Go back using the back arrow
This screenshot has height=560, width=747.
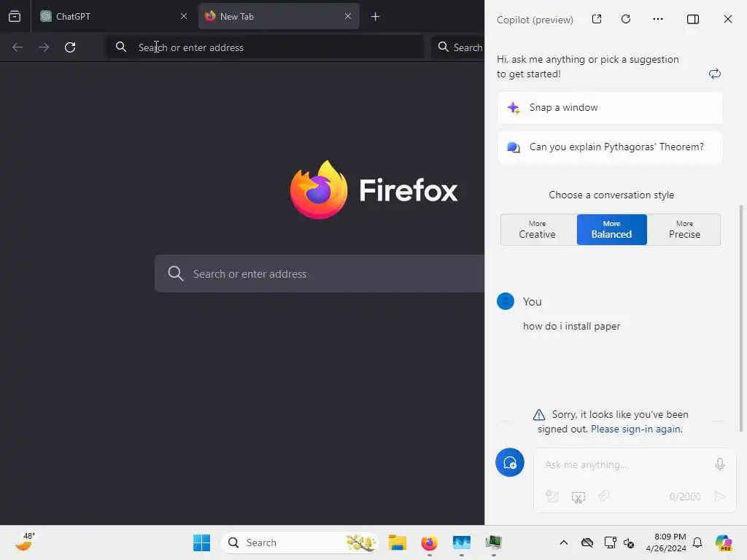pyautogui.click(x=18, y=47)
